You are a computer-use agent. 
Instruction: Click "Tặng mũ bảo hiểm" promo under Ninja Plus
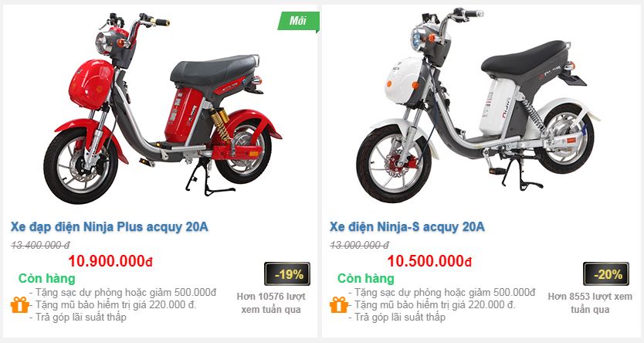point(113,305)
